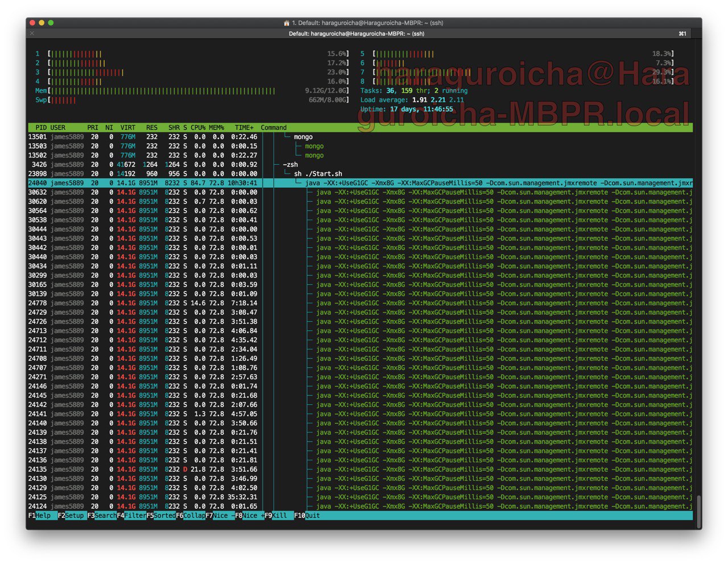Image resolution: width=728 pixels, height=564 pixels.
Task: Click the CPU 5 usage meter at 18.3%
Action: (x=517, y=53)
